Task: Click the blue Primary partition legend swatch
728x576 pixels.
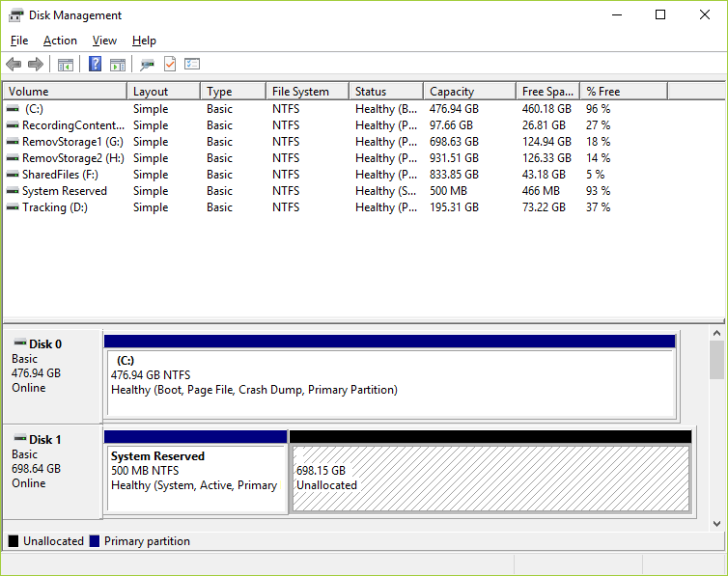Action: 95,541
